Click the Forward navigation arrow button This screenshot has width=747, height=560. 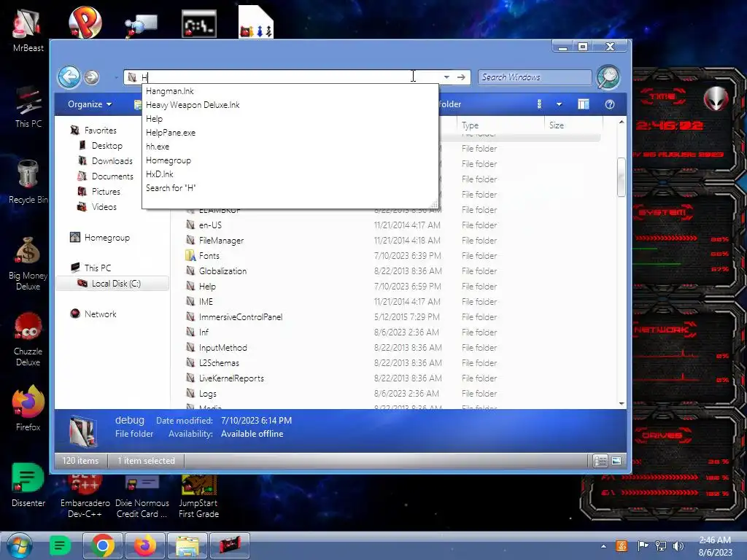91,77
